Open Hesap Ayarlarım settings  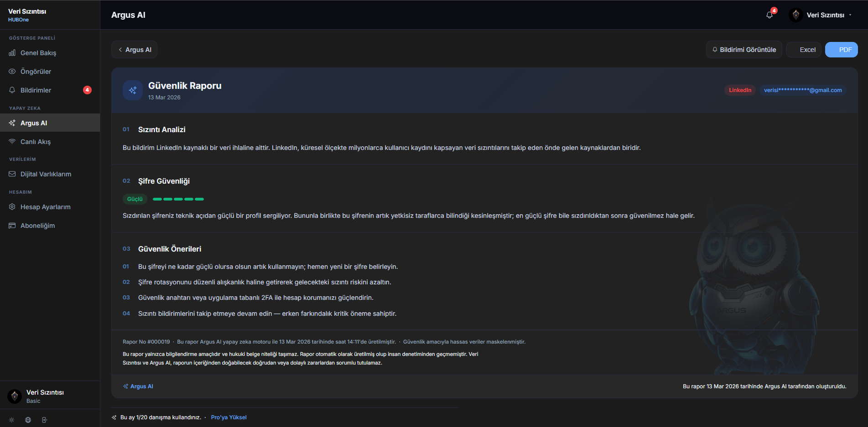[x=50, y=207]
